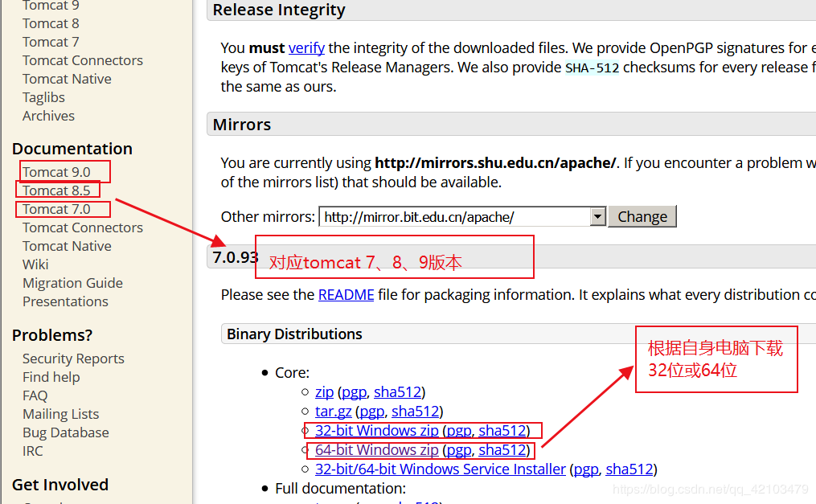
Task: Open sha512 for 32-bit Windows zip
Action: coord(502,431)
